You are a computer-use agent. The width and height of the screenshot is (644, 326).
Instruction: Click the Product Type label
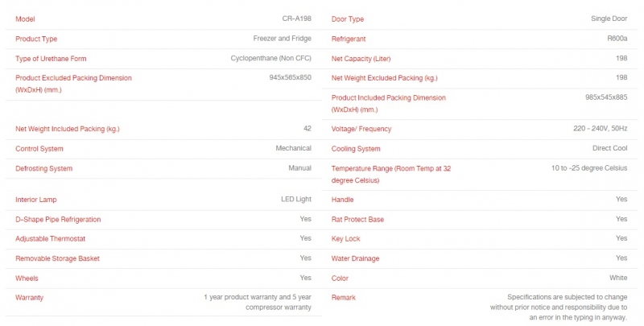(36, 39)
